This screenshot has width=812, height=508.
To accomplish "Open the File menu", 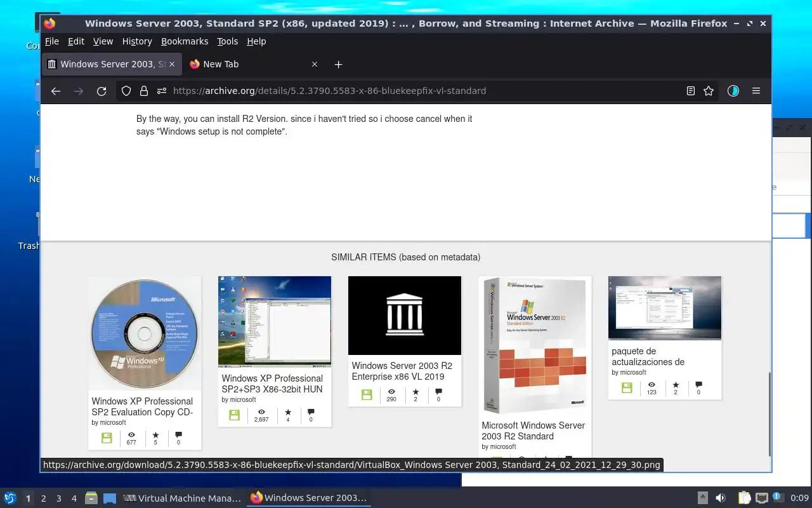I will pyautogui.click(x=52, y=41).
